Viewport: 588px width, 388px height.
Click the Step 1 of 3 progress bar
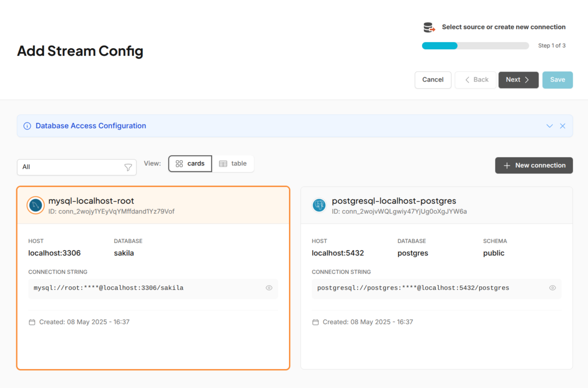(475, 45)
